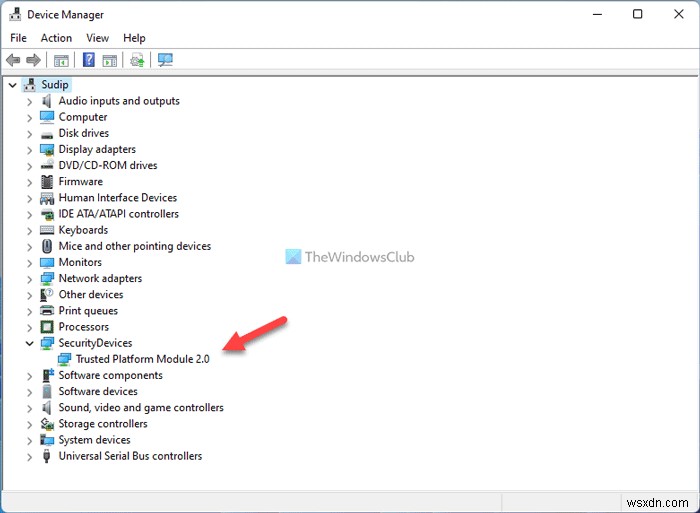
Task: Click the Processors icon
Action: point(47,327)
